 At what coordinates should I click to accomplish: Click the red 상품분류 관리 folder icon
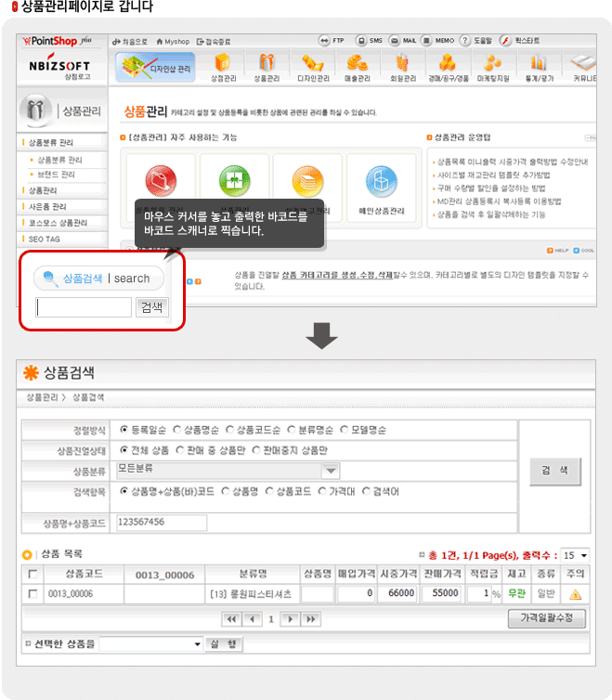tap(161, 181)
